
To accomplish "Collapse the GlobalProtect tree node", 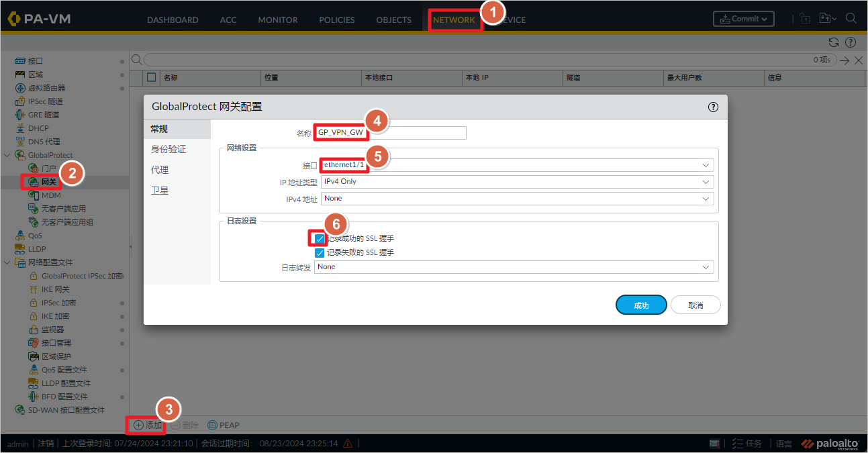I will tap(7, 155).
